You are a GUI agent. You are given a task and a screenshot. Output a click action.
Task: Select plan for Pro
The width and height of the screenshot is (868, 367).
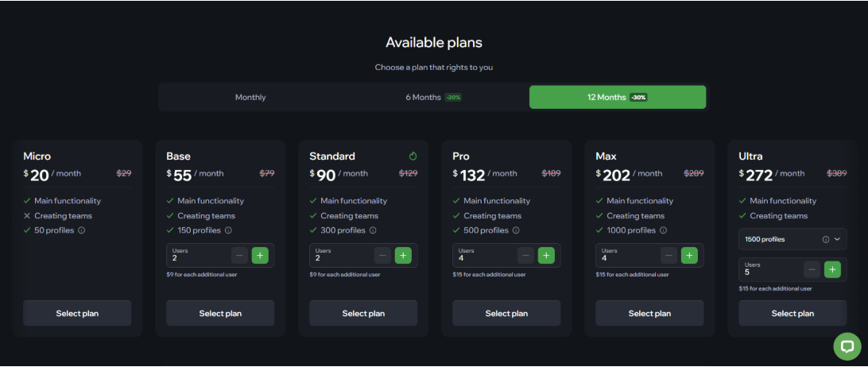pyautogui.click(x=506, y=313)
